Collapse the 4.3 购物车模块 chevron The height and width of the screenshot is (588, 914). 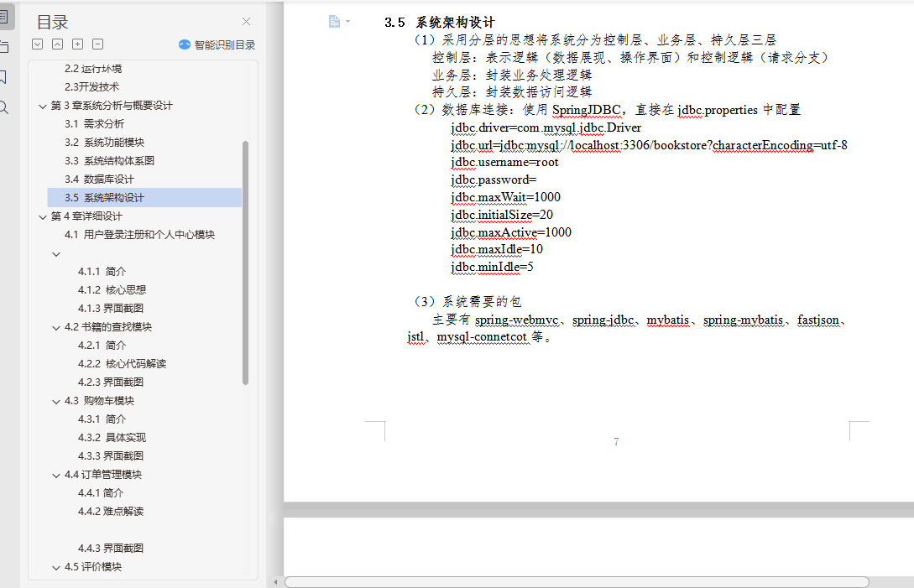56,402
